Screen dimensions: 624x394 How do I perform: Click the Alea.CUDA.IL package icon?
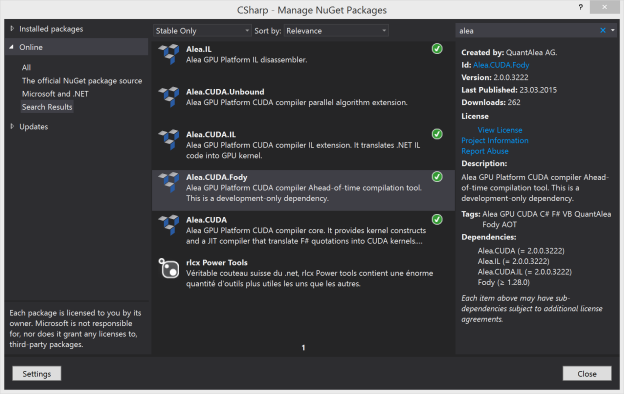point(169,139)
